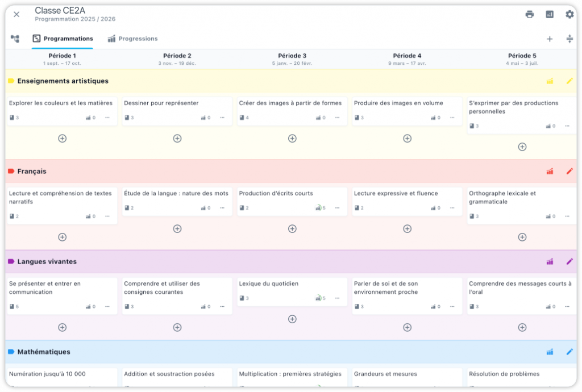The height and width of the screenshot is (392, 582).
Task: Open more options on 'Lecture expressive et fluence' card
Action: click(x=452, y=208)
